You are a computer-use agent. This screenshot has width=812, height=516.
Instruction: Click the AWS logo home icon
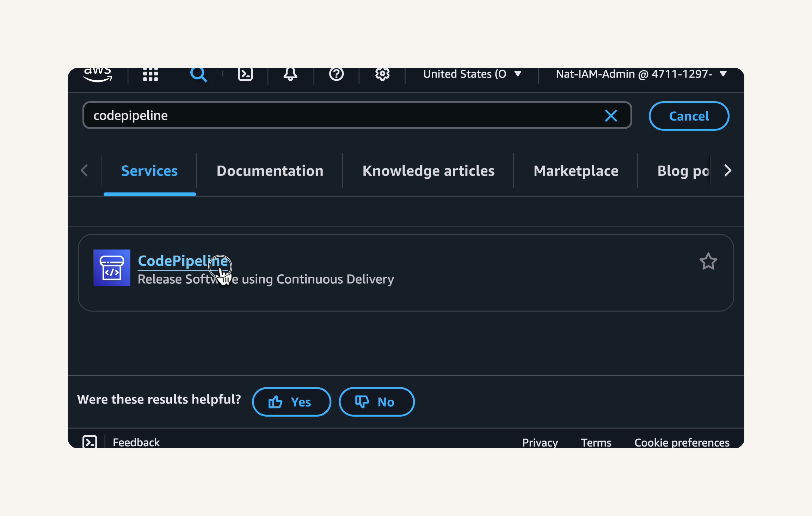98,75
